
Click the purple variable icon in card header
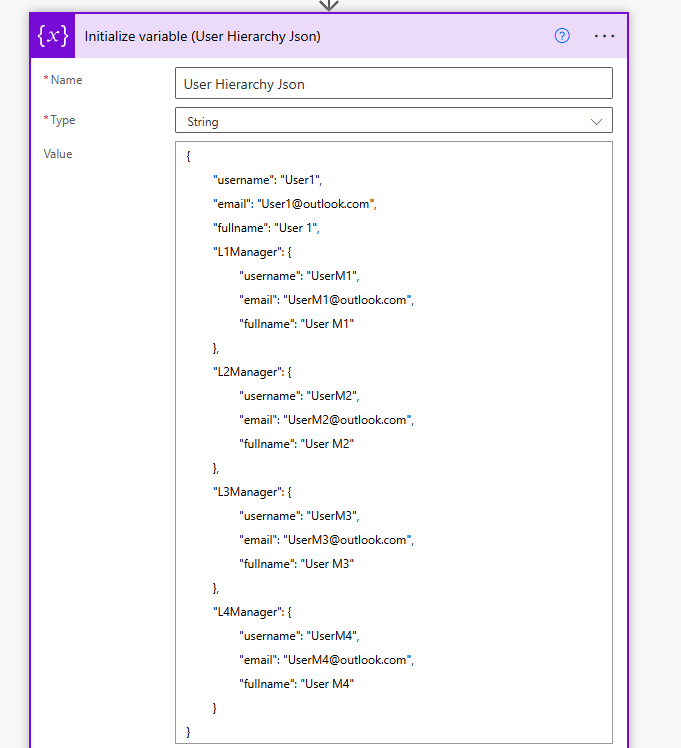point(53,36)
